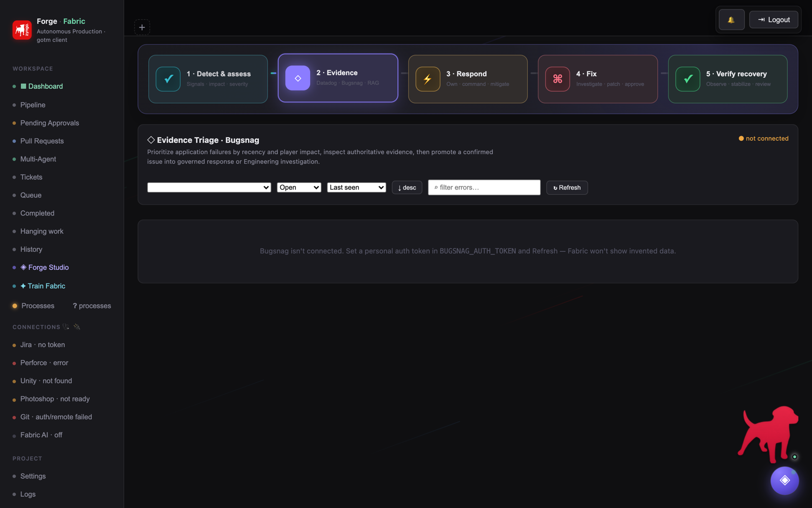
Task: Click the lightning bolt Respond step icon
Action: coord(428,79)
